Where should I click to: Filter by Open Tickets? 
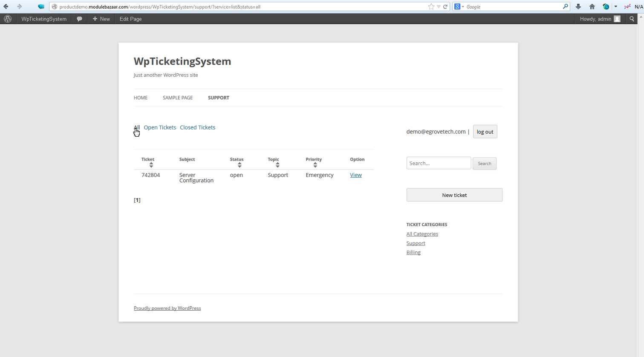tap(160, 127)
